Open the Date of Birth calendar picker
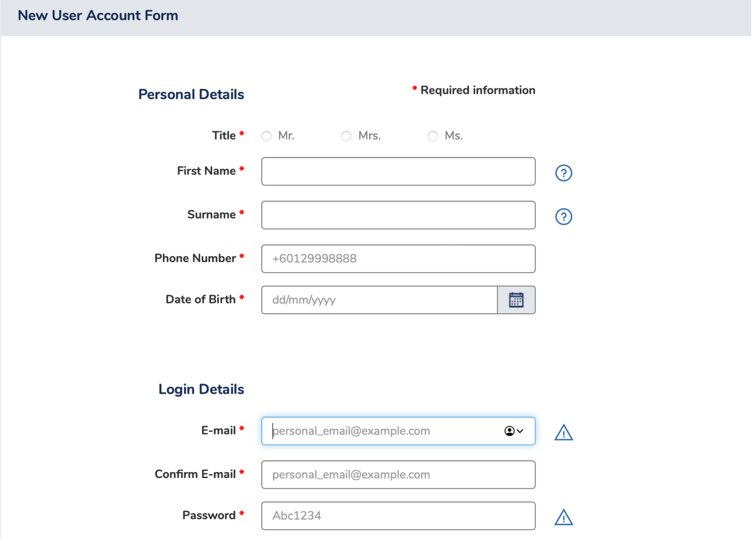Viewport: 756px width, 542px height. click(516, 300)
